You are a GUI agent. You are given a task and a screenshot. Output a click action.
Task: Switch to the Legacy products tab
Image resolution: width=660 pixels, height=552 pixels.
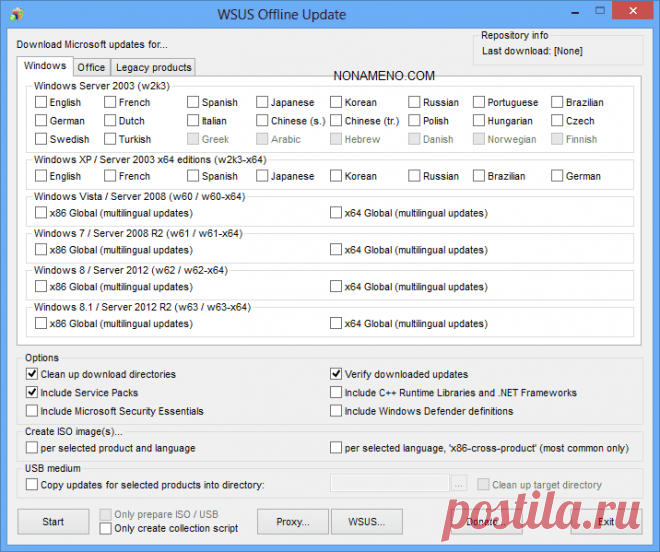coord(154,67)
